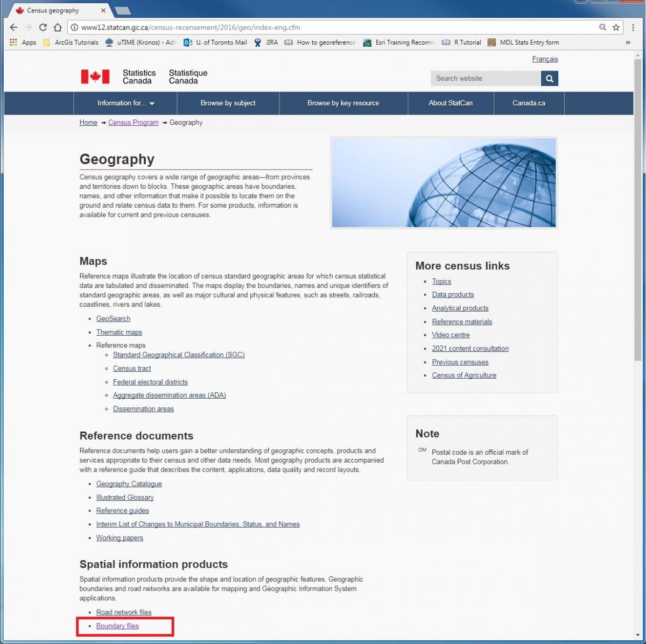Screen dimensions: 646x644
Task: Open Previous censuses link
Action: tap(460, 362)
